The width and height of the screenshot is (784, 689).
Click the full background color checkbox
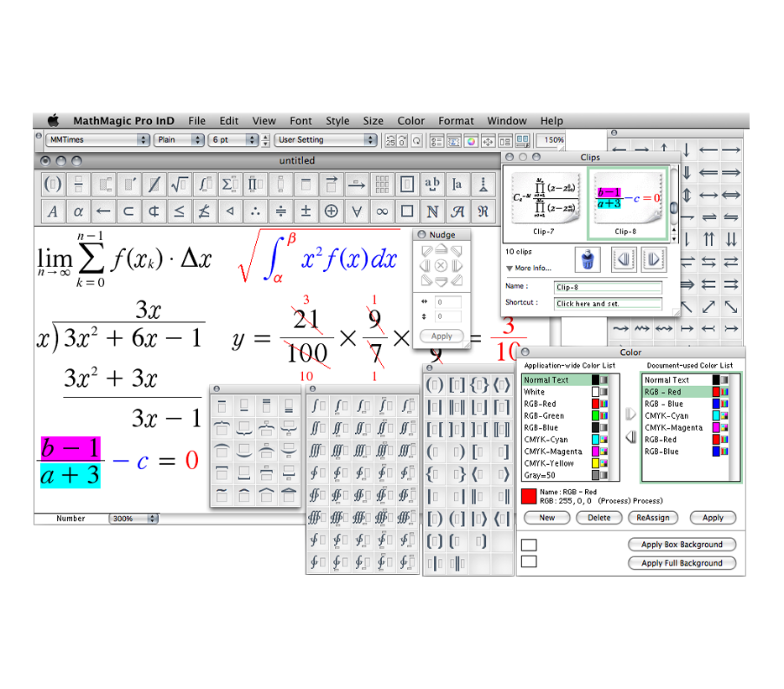(x=529, y=562)
